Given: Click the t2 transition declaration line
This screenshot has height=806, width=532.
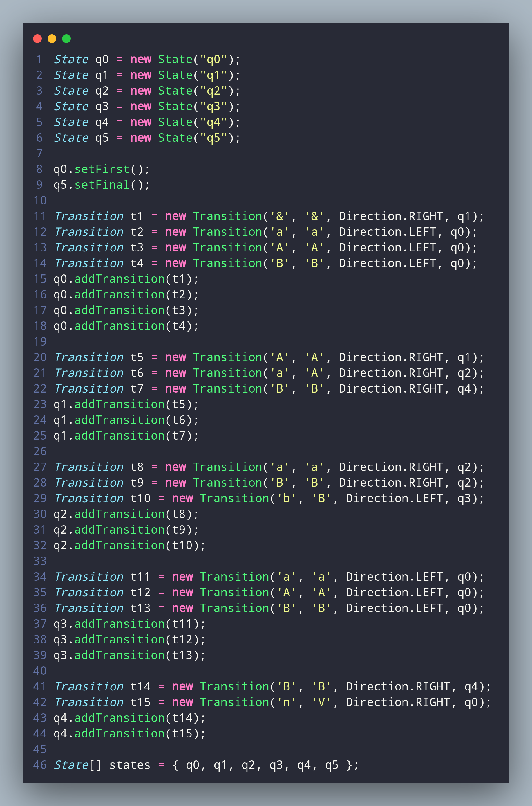Looking at the screenshot, I should click(x=266, y=232).
